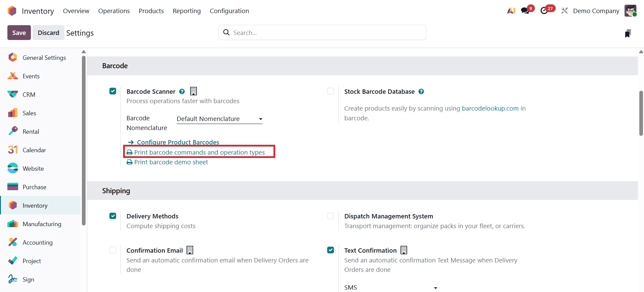Open the messages conversations icon
The height and width of the screenshot is (292, 644).
pyautogui.click(x=525, y=11)
